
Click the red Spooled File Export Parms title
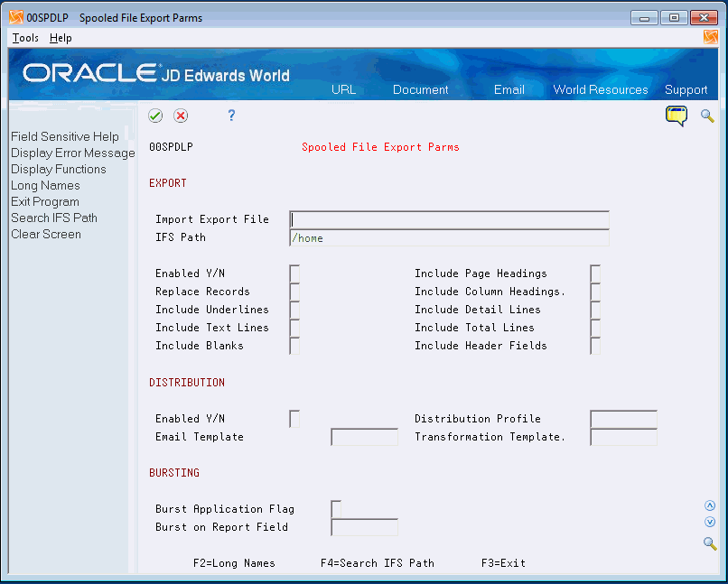[380, 147]
